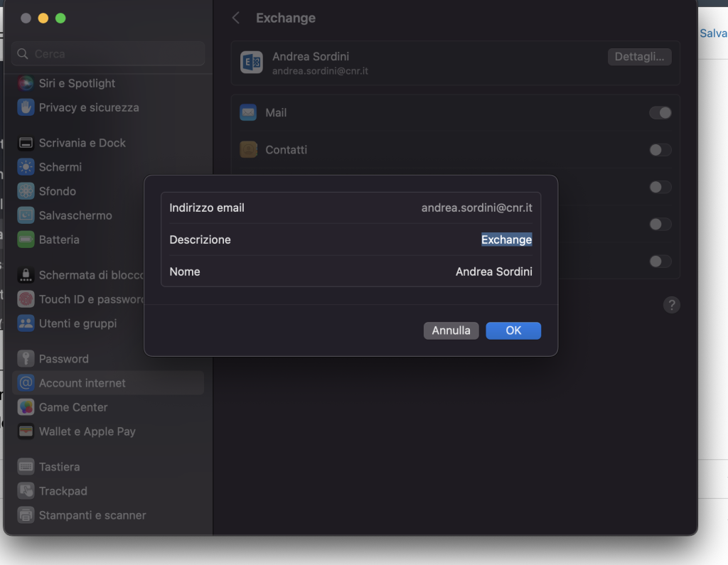Click the Cerca search field
The image size is (728, 565).
point(108,54)
